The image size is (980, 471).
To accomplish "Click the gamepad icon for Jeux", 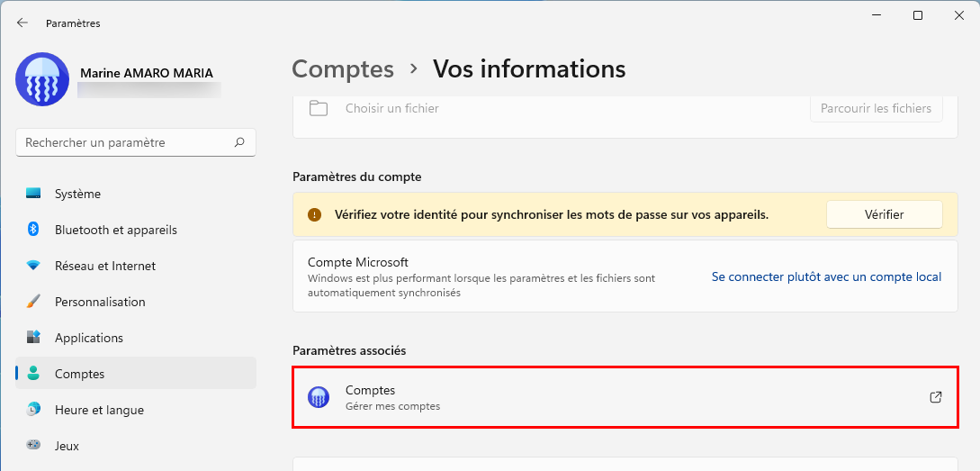I will click(x=33, y=445).
